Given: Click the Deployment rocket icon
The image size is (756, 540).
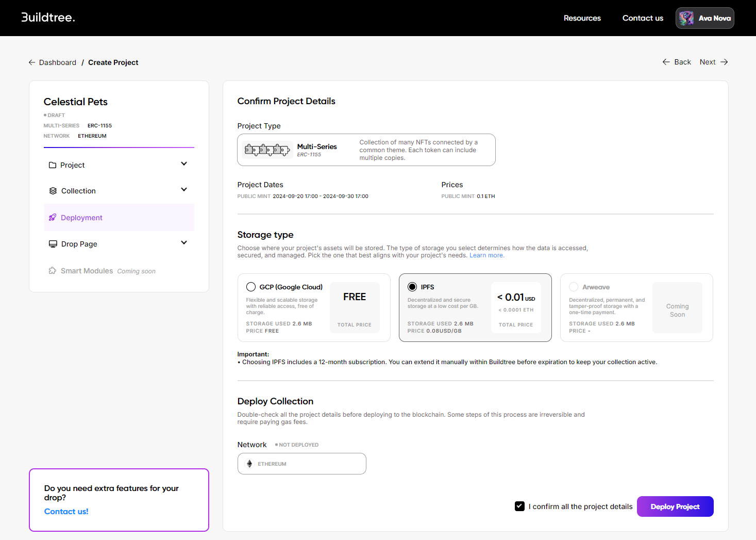Looking at the screenshot, I should pyautogui.click(x=53, y=218).
